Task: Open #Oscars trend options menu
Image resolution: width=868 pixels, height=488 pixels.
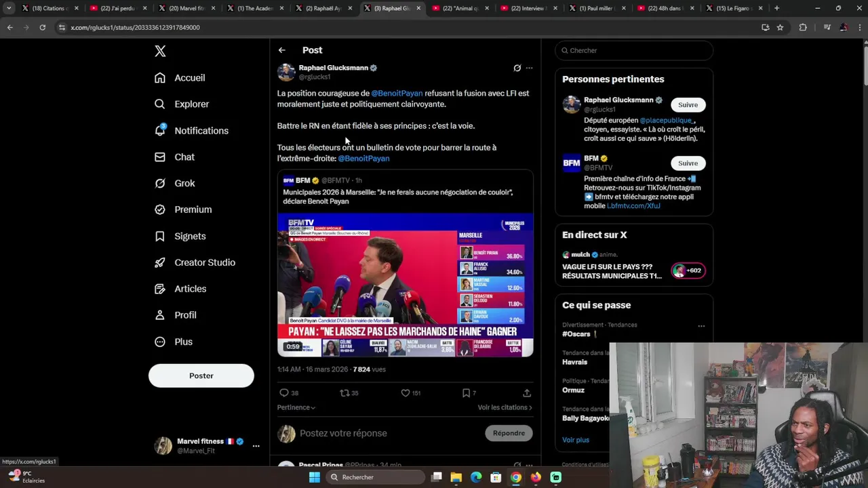Action: (701, 326)
